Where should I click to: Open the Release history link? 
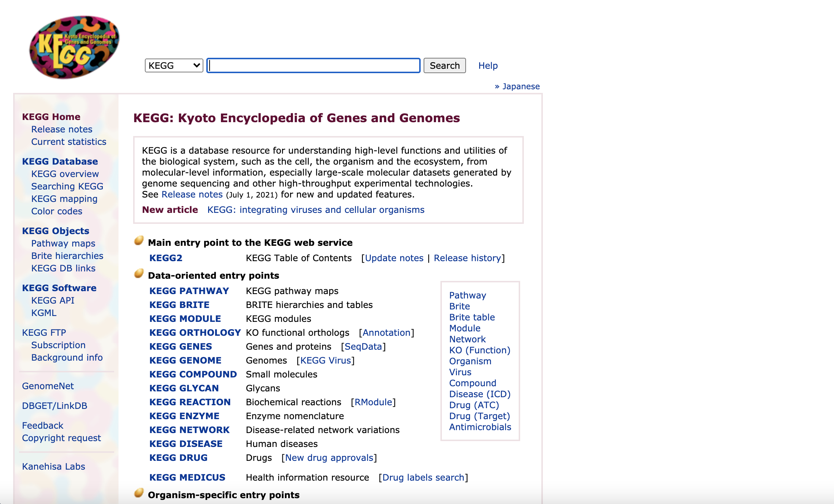click(467, 258)
